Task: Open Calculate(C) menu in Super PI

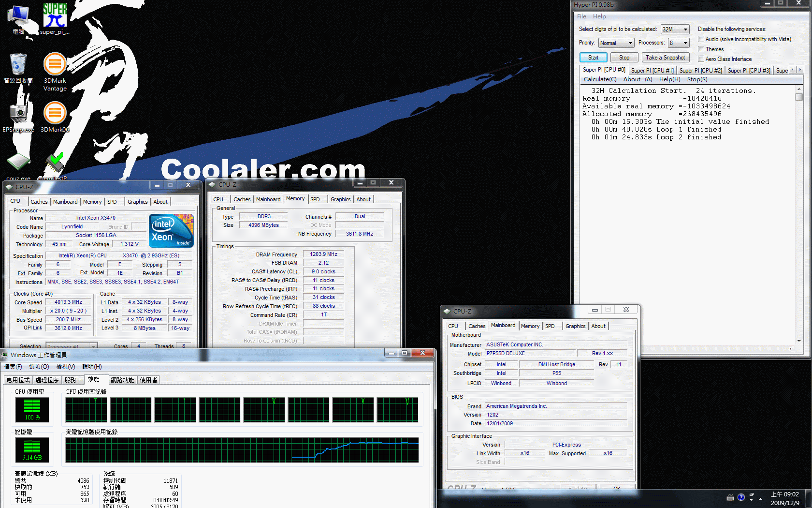Action: tap(600, 79)
